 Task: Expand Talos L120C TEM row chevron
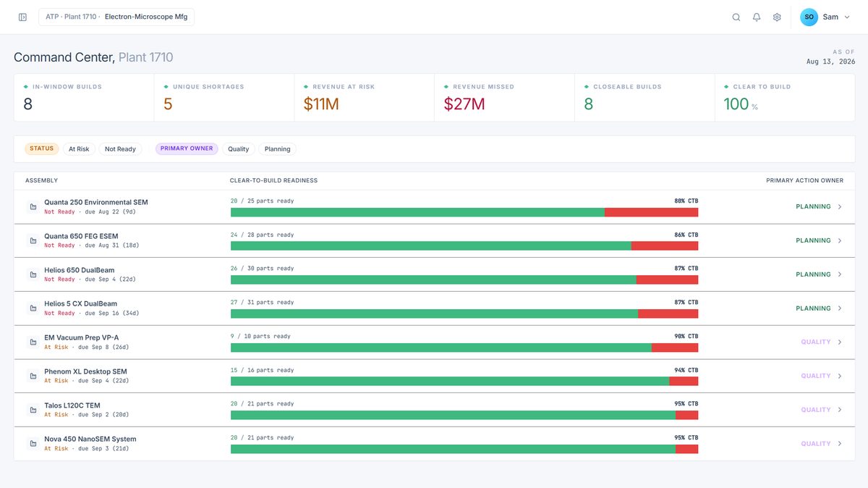point(840,410)
